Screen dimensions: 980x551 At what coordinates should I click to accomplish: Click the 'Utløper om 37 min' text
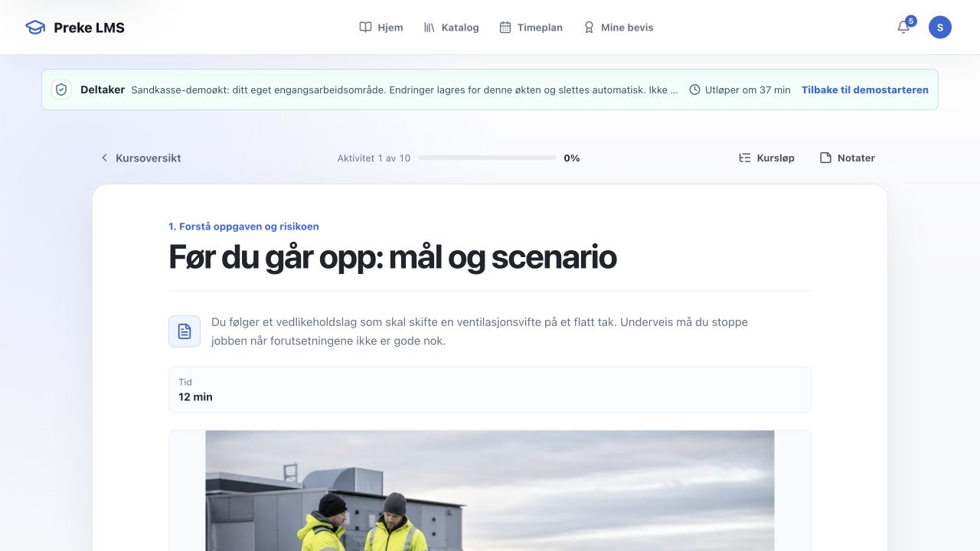(x=748, y=90)
